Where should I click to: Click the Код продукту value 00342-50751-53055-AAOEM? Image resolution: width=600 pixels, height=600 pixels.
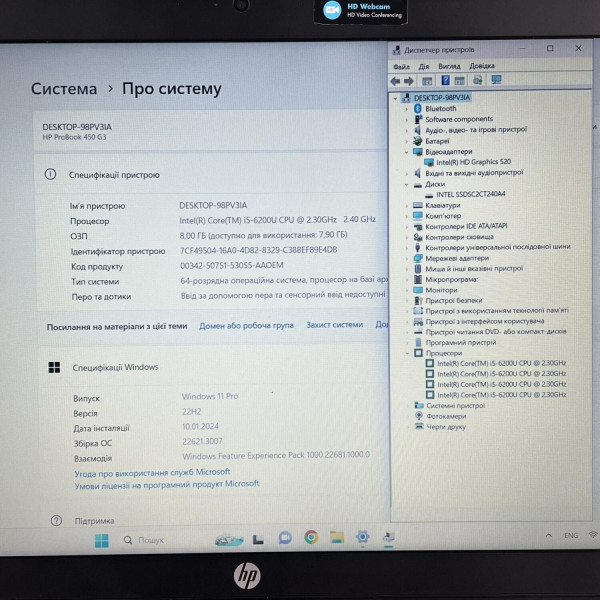click(x=232, y=265)
